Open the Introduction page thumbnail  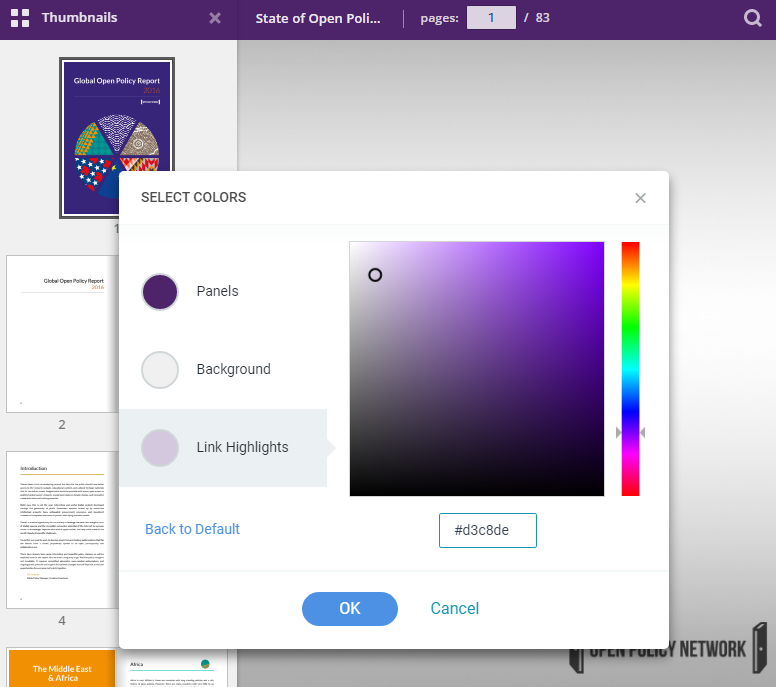tap(62, 529)
